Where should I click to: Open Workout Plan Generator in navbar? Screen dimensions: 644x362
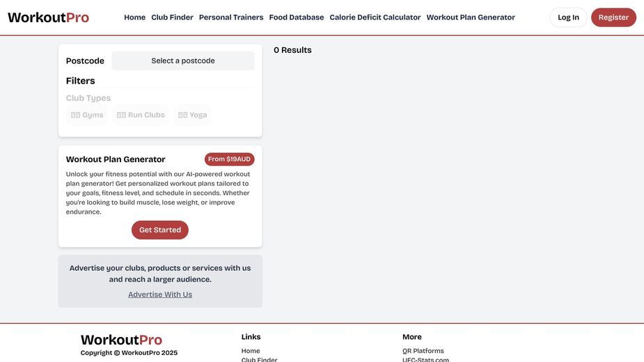[x=471, y=17]
